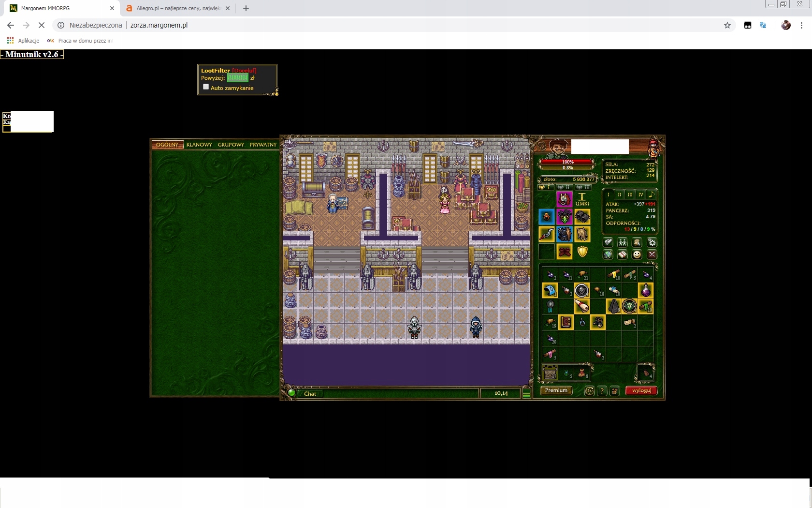Click the red health bar
Viewport: 812px width, 508px height.
point(567,162)
